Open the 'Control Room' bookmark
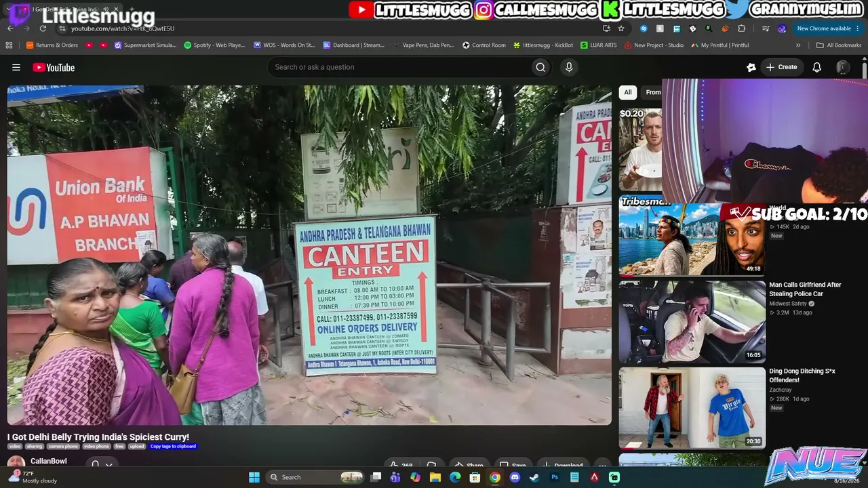868x488 pixels. pyautogui.click(x=484, y=45)
